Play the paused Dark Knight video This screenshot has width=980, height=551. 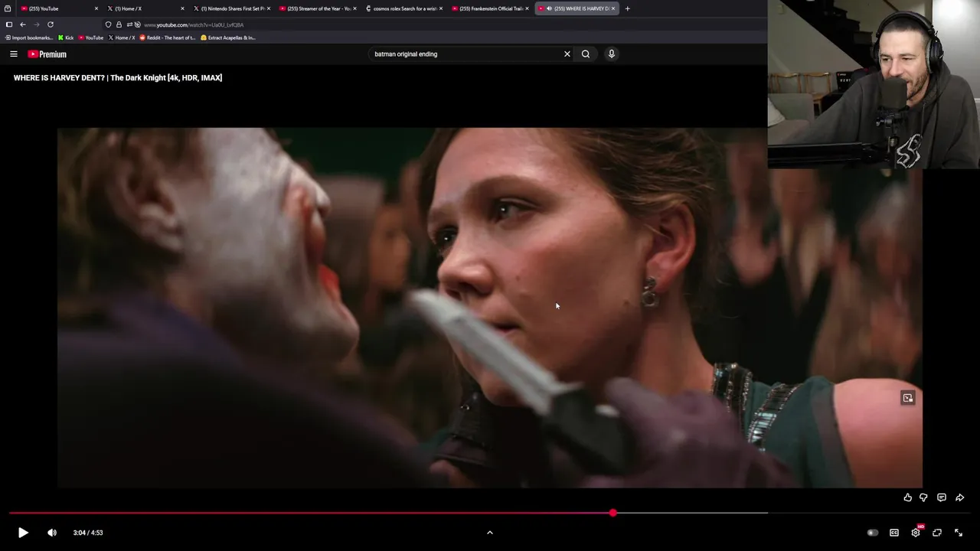point(23,533)
